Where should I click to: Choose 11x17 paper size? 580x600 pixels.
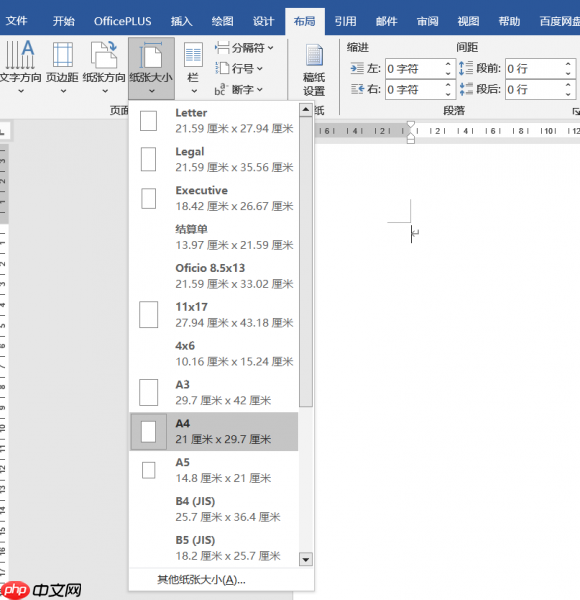pyautogui.click(x=214, y=315)
